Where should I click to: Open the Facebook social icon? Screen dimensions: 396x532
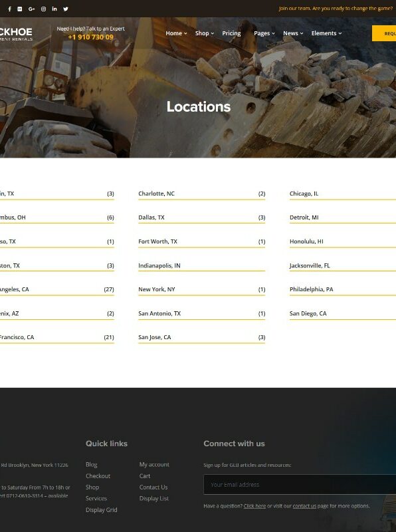9,9
